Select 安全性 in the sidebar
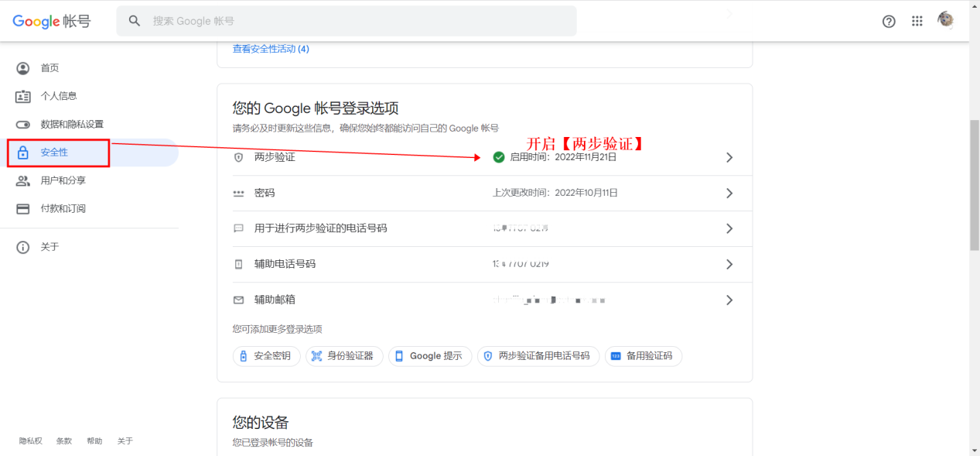Viewport: 980px width, 456px height. tap(89, 153)
